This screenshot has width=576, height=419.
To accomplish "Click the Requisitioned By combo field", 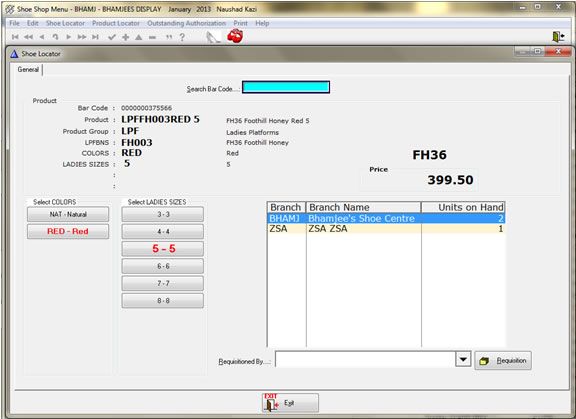I will pos(365,359).
